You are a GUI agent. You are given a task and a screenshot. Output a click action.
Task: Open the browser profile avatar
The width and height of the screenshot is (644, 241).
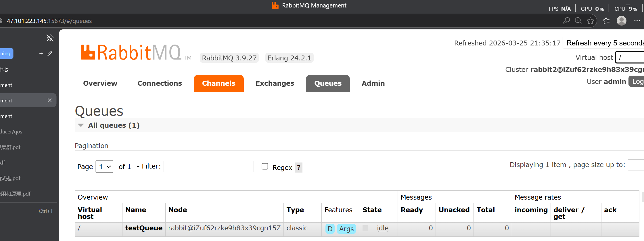622,21
